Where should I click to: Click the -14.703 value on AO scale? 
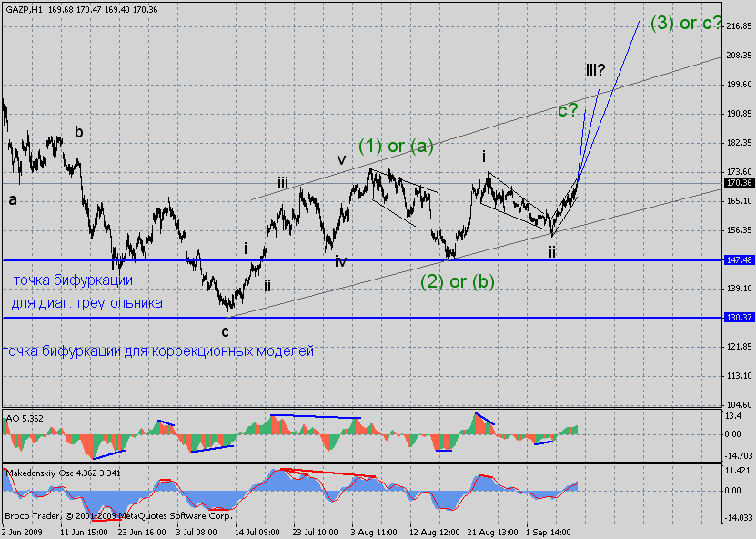point(739,456)
